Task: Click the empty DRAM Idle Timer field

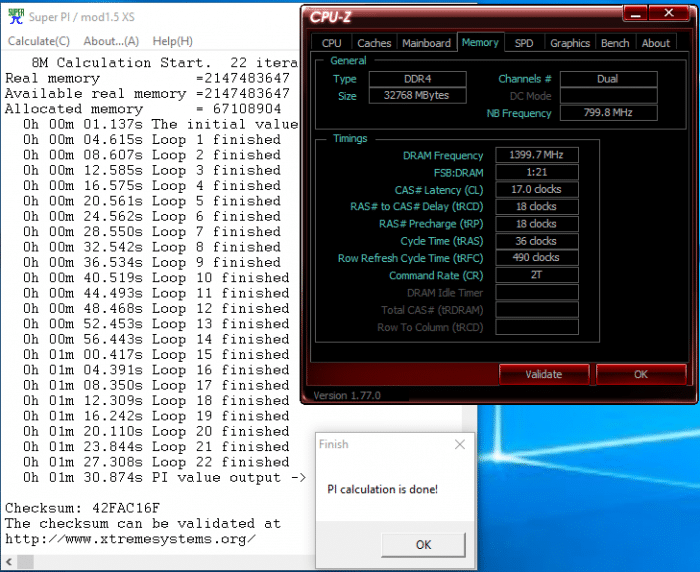Action: point(537,292)
